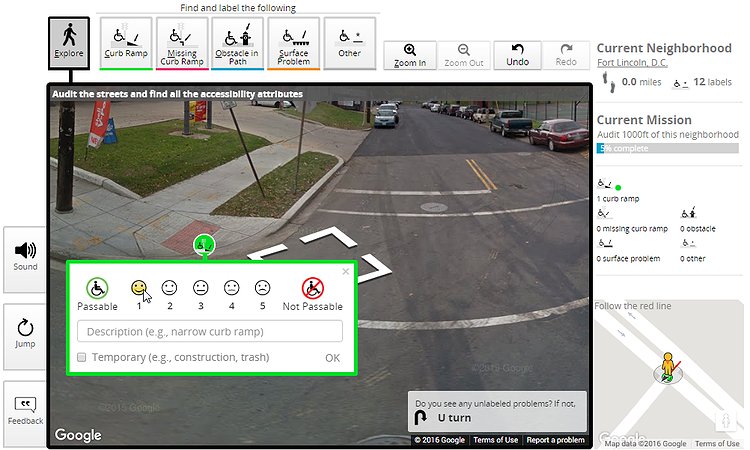Open the Report a problem link
The width and height of the screenshot is (750, 450).
555,440
